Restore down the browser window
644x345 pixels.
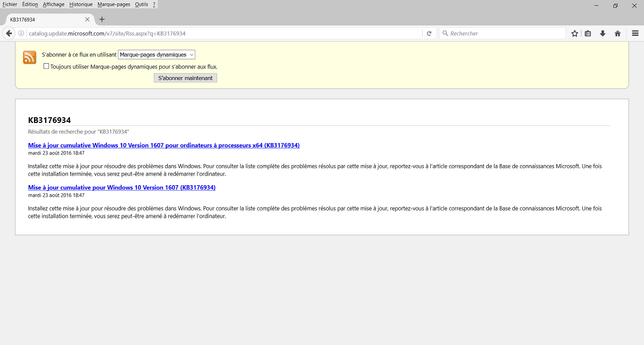click(615, 5)
